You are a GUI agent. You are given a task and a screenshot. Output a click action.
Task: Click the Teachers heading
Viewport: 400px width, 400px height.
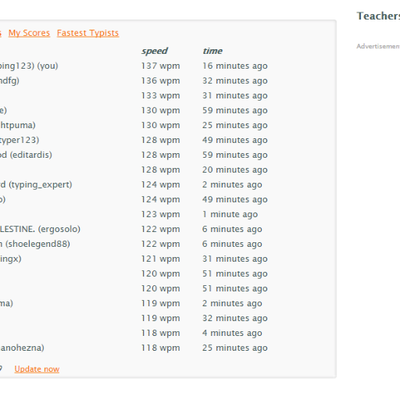click(378, 16)
